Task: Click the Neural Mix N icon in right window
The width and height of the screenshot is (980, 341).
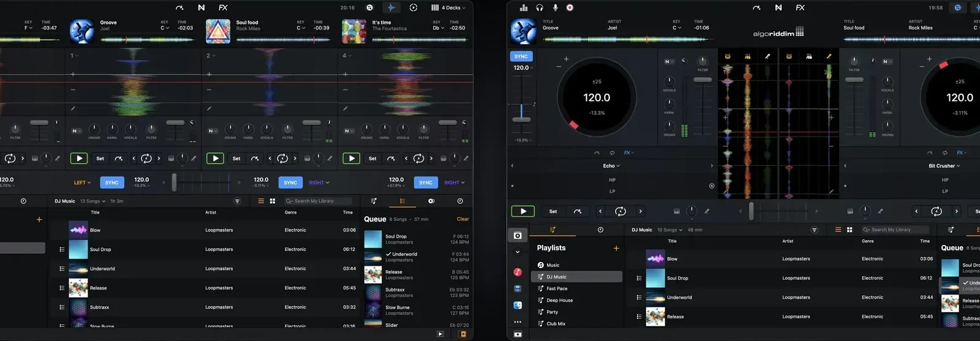Action: tap(778, 7)
